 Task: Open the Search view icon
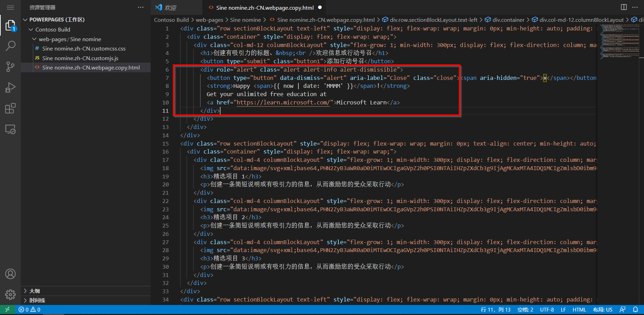tap(10, 46)
